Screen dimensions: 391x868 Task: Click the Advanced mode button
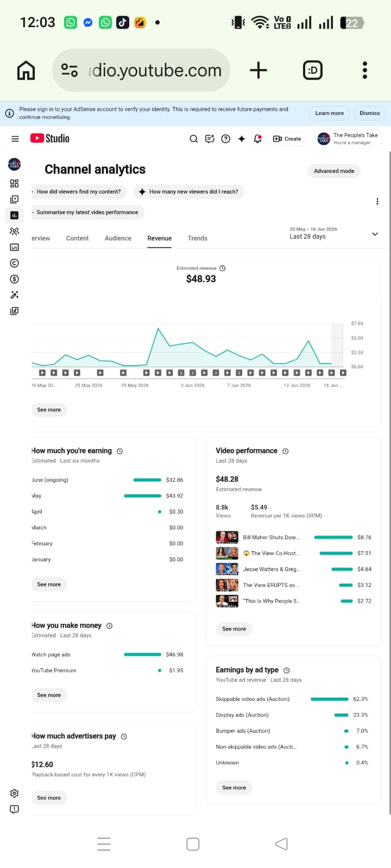point(334,171)
